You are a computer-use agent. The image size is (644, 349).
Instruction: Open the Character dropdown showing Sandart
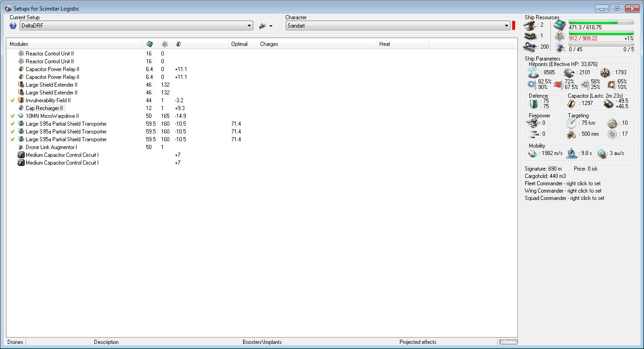(398, 26)
